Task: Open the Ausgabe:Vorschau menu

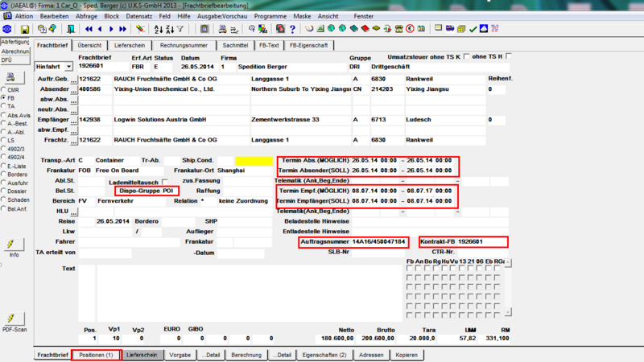Action: (222, 16)
